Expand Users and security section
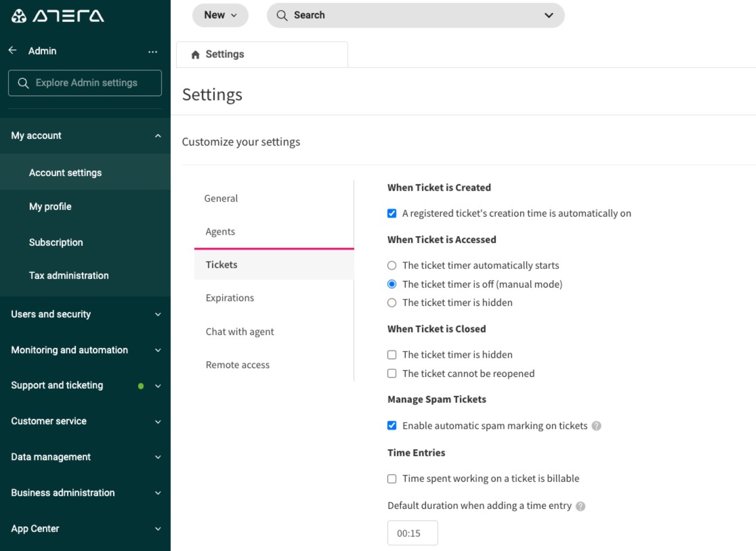The width and height of the screenshot is (756, 551). tap(85, 314)
